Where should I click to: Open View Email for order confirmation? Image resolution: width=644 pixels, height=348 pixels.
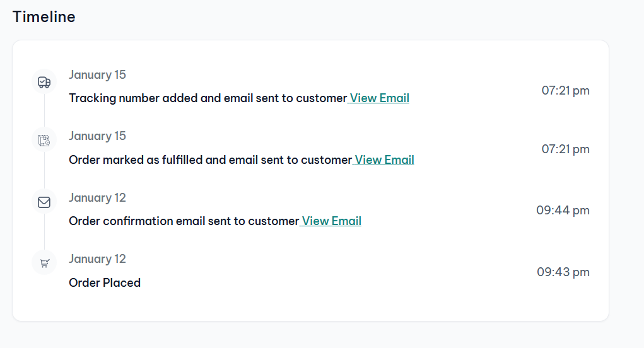pos(331,221)
